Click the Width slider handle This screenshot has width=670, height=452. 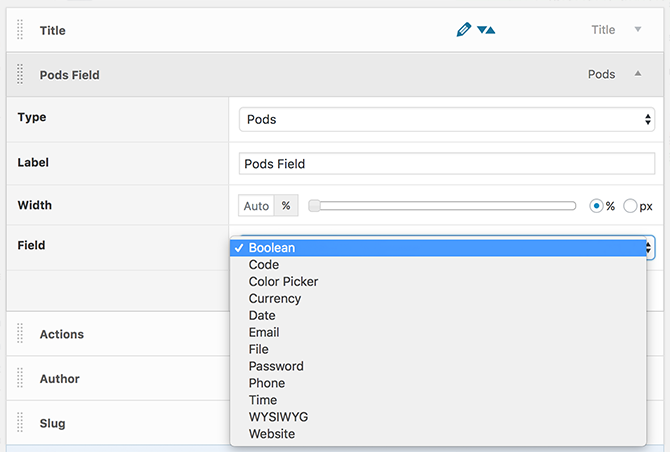[x=314, y=206]
